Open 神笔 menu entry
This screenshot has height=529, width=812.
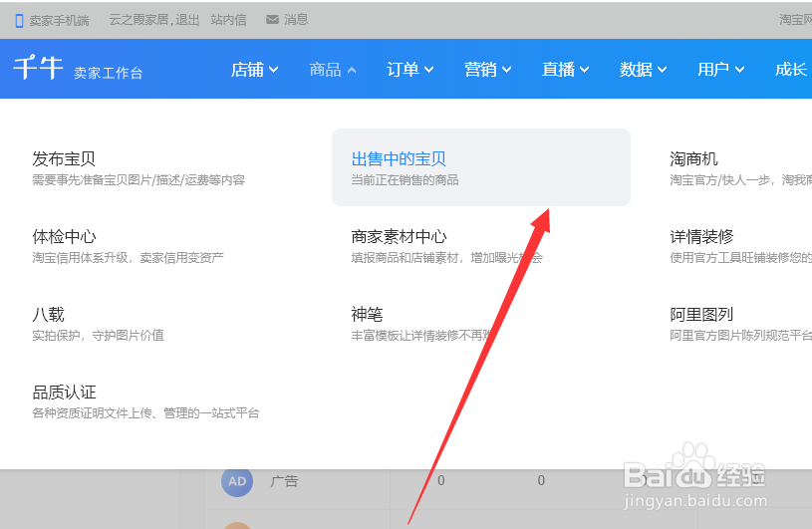pos(368,314)
